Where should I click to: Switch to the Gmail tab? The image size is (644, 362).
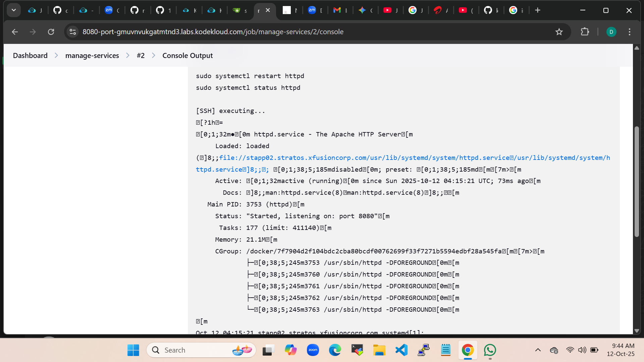pos(337,10)
